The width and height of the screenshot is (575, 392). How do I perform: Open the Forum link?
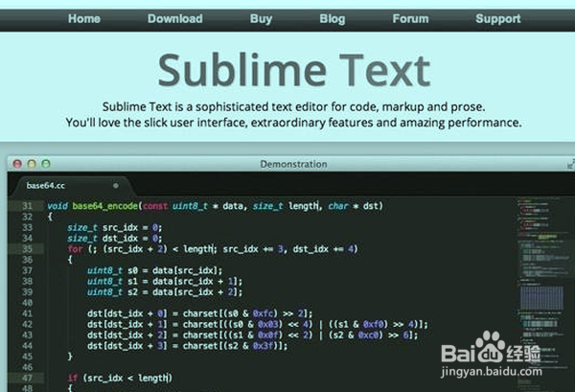pos(410,19)
